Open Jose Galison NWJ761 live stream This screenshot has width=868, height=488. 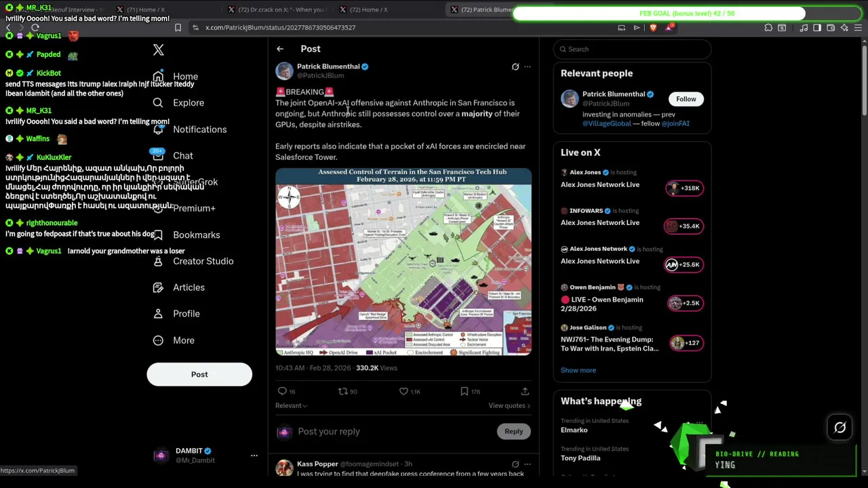pyautogui.click(x=632, y=339)
